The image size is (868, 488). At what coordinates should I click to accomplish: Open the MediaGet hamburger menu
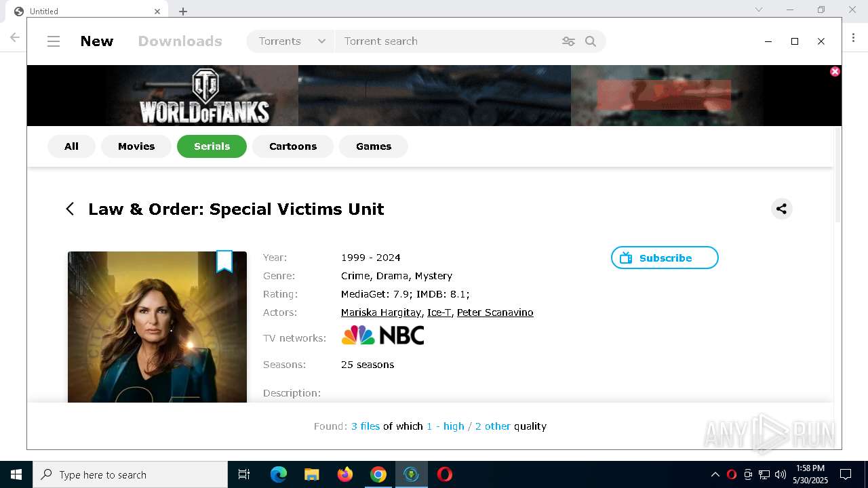[x=54, y=41]
